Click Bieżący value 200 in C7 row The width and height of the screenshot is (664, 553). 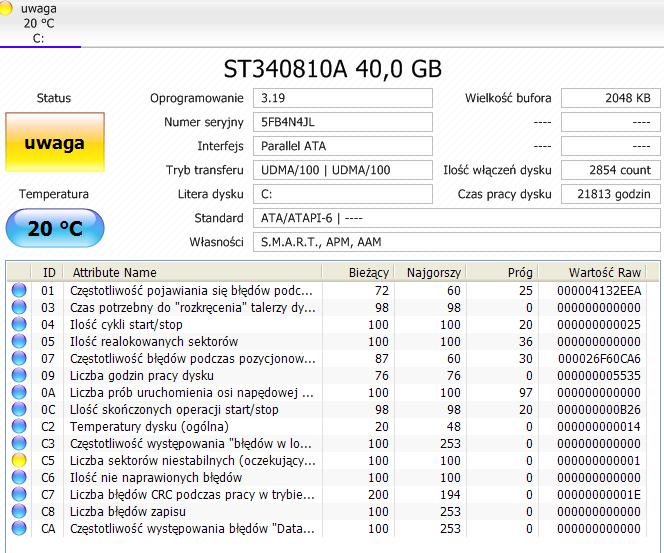tap(379, 494)
